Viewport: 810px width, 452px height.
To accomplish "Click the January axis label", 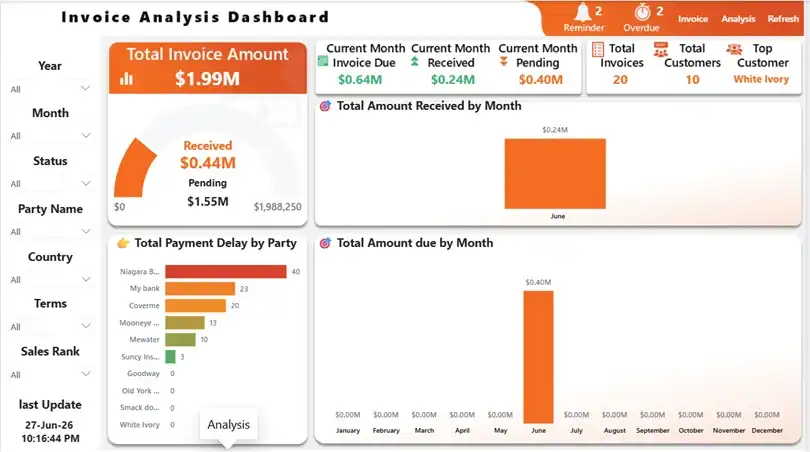I will (x=348, y=430).
